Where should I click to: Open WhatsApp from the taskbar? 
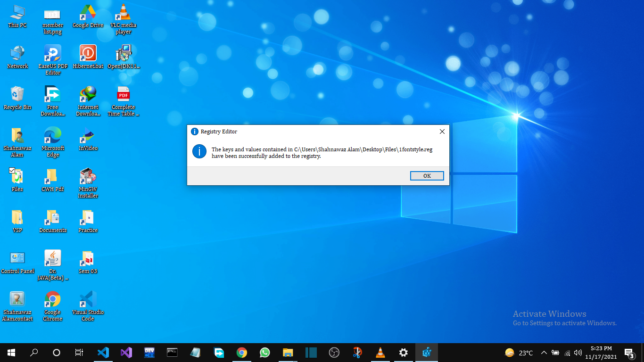(264, 353)
